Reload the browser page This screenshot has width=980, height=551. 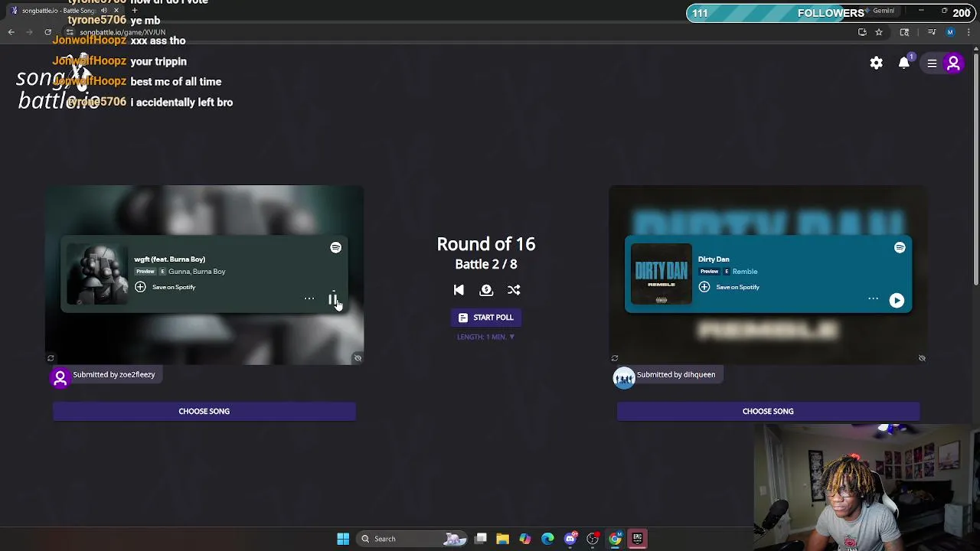coord(47,32)
